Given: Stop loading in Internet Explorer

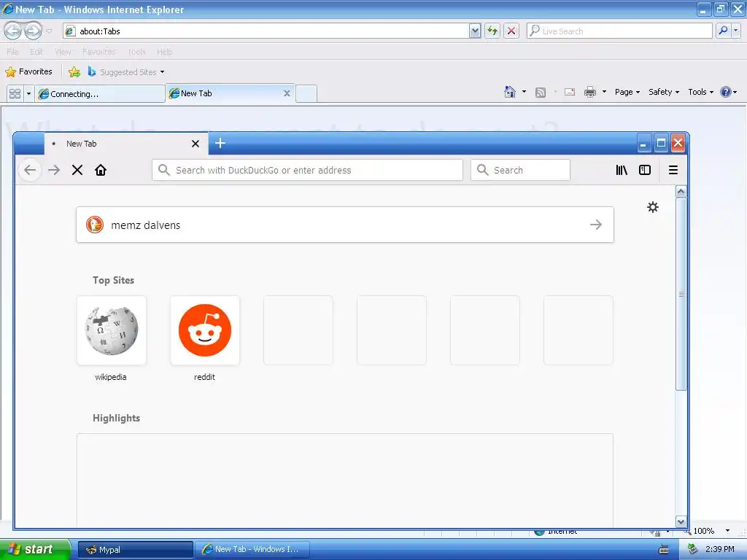Looking at the screenshot, I should [x=511, y=31].
